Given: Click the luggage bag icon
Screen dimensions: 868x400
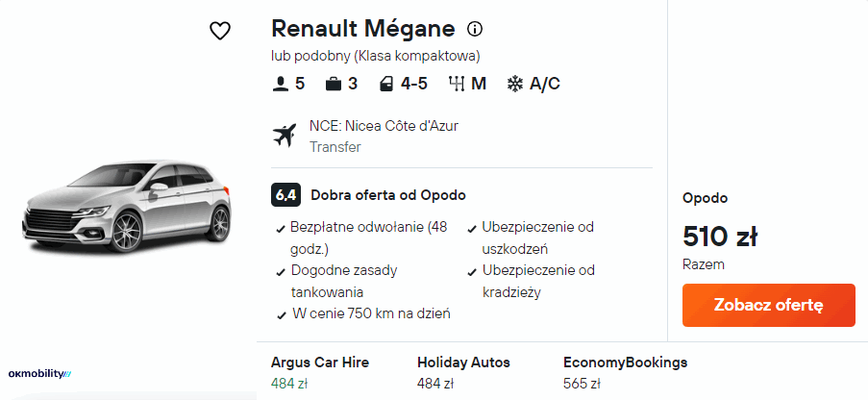Looking at the screenshot, I should coord(334,84).
